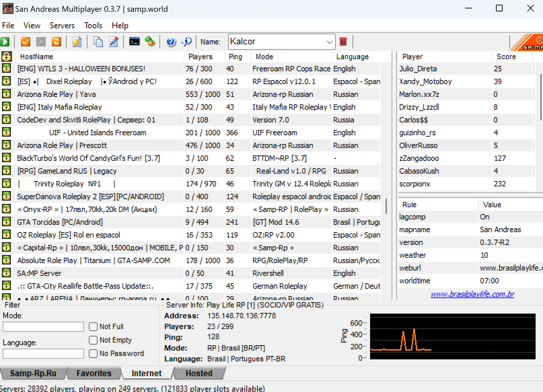543x392 pixels.
Task: Click the Settings green tool icon
Action: [150, 42]
